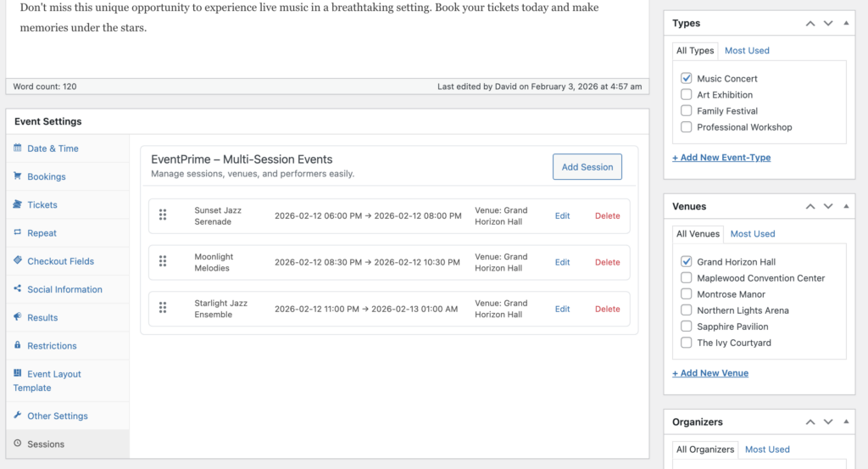Click the share icon beside Social Information
The height and width of the screenshot is (469, 868).
tap(18, 289)
